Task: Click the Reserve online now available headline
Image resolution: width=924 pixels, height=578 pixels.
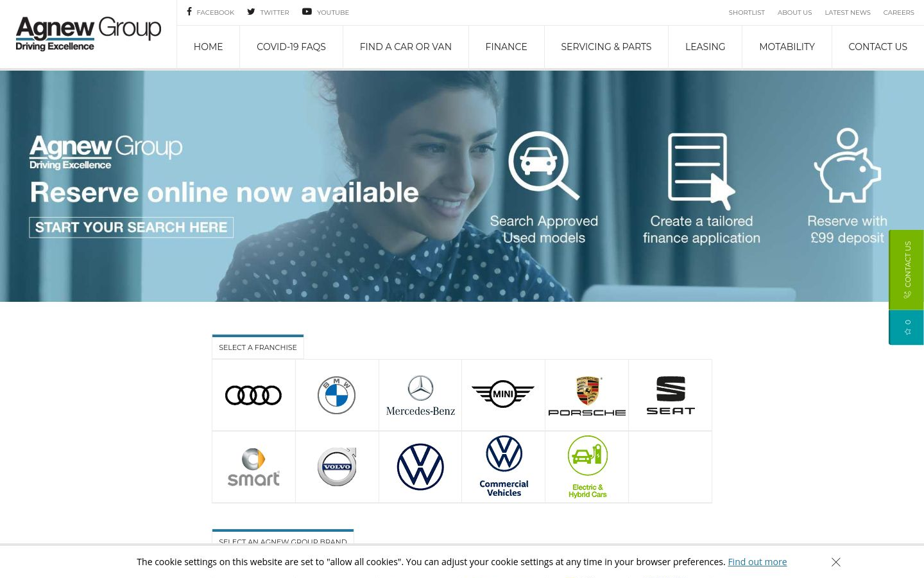Action: 224,193
